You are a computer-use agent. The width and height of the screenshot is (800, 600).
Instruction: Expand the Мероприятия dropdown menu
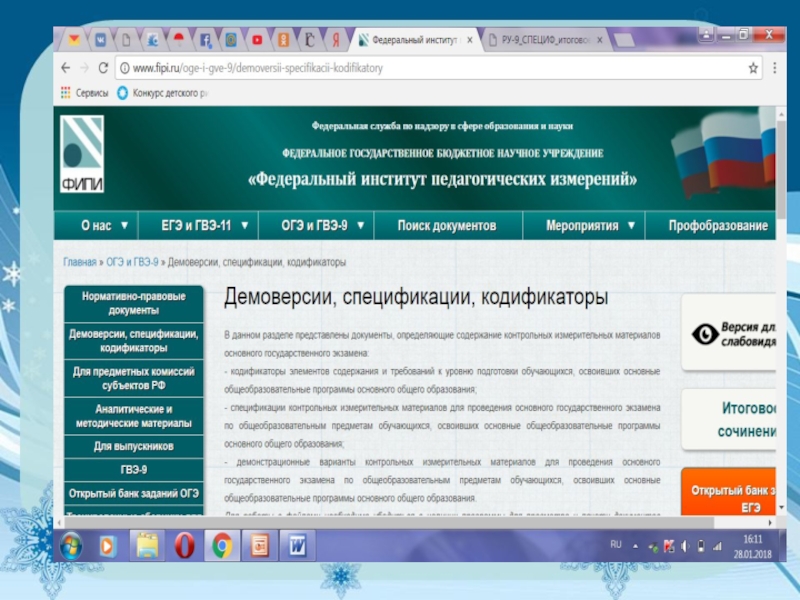coord(591,226)
